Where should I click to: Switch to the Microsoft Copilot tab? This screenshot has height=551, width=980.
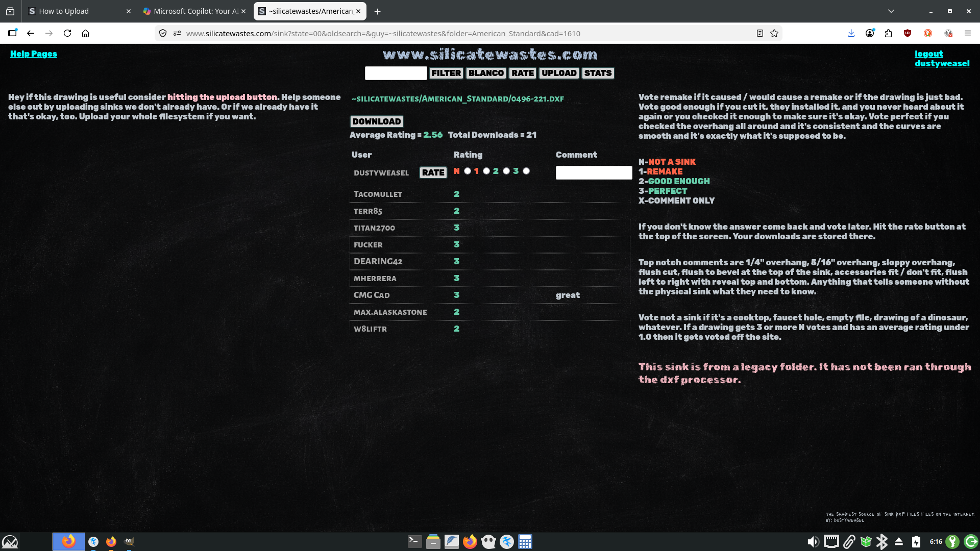[194, 11]
